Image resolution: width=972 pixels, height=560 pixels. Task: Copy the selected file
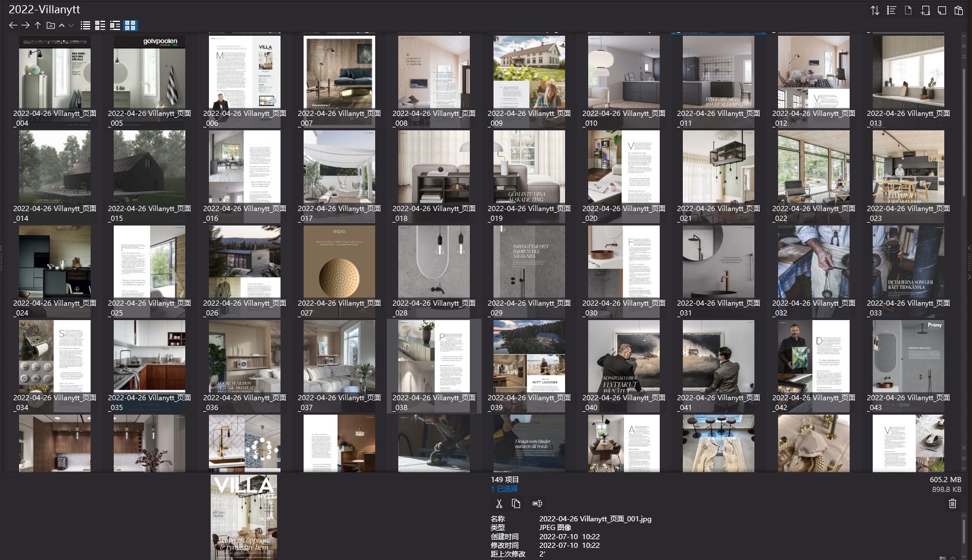516,503
